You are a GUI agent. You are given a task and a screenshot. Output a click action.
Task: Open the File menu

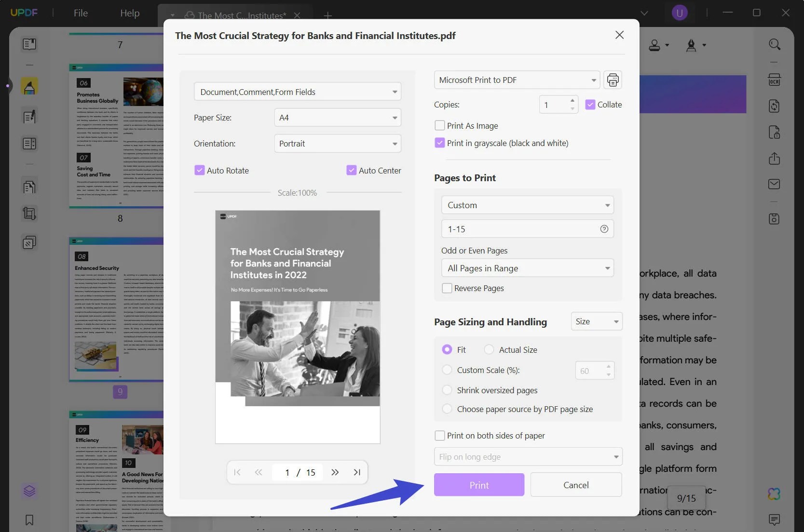pos(80,13)
